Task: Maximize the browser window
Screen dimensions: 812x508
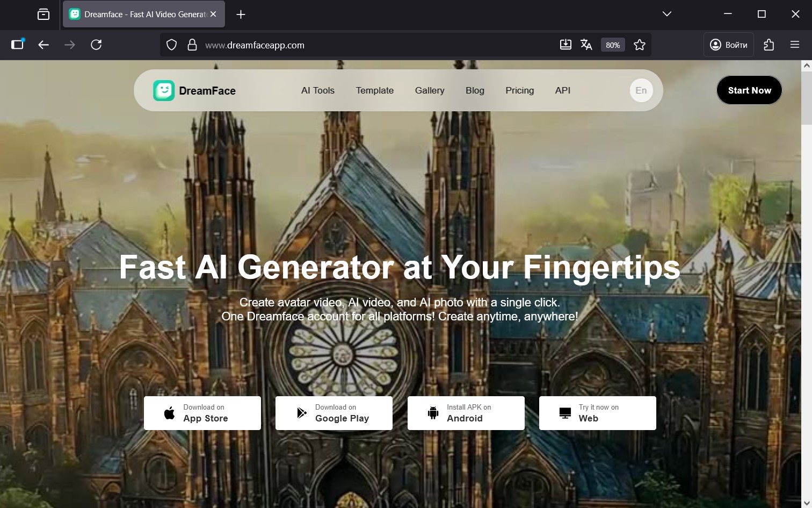Action: (762, 15)
